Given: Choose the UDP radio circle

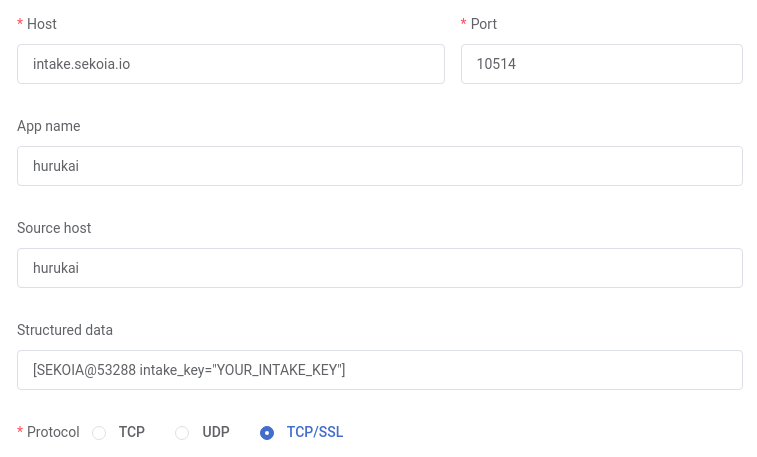Looking at the screenshot, I should 182,433.
